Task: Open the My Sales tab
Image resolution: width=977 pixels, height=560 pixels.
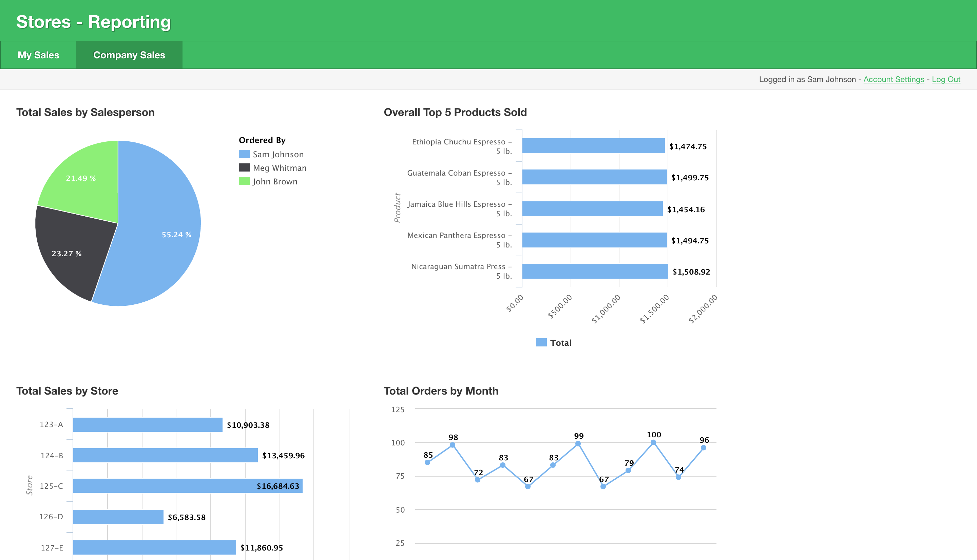Action: point(38,55)
